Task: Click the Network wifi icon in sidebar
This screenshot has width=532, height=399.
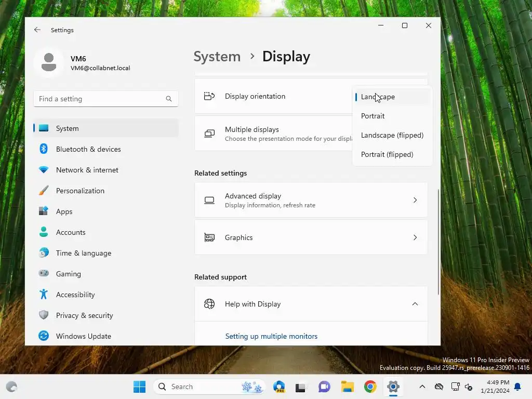Action: [44, 170]
